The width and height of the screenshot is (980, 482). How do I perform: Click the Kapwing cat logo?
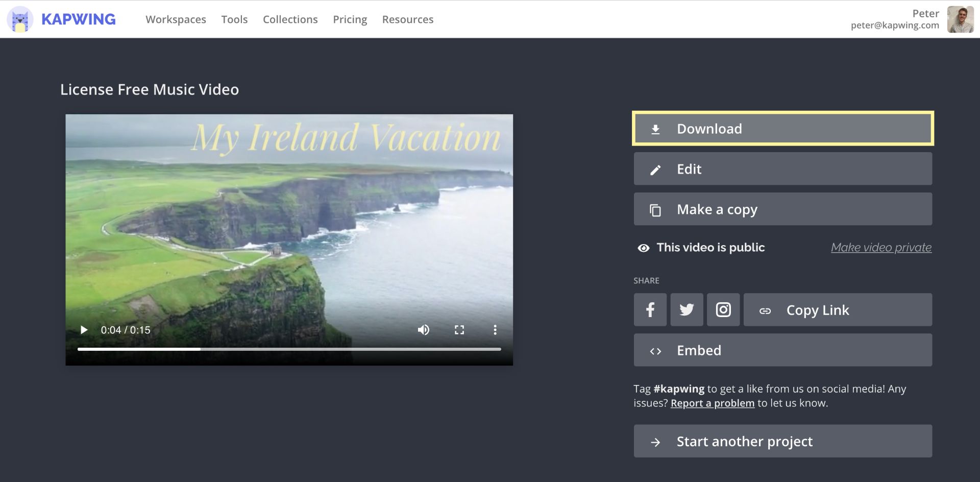coord(20,19)
